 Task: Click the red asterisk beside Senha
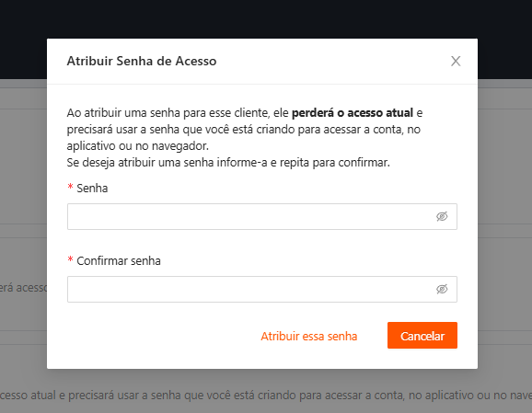(70, 187)
